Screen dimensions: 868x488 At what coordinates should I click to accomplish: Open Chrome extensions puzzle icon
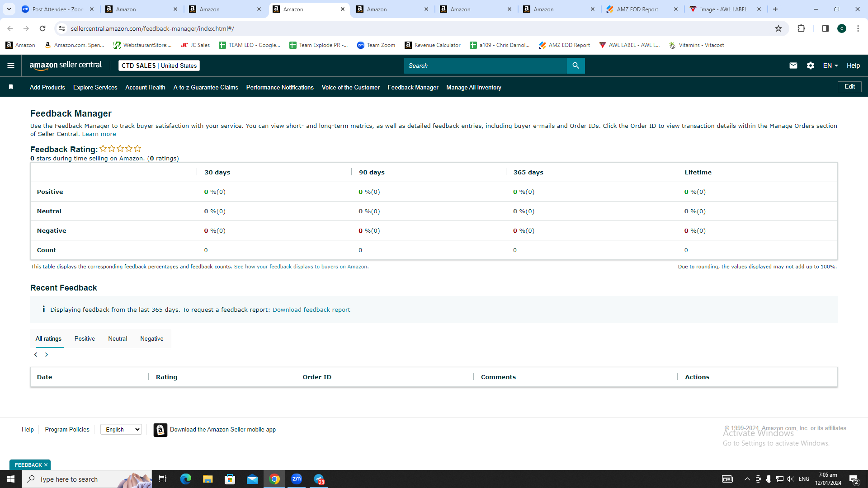[801, 28]
